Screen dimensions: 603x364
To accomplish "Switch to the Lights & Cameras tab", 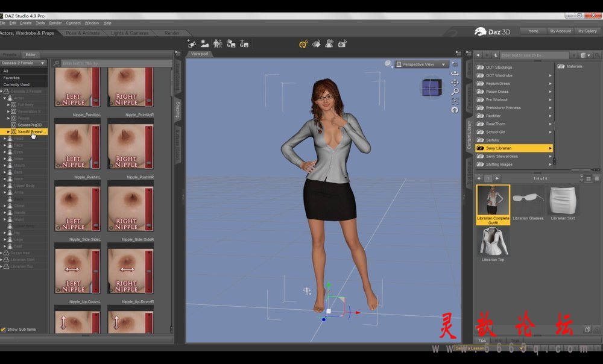I will [130, 33].
